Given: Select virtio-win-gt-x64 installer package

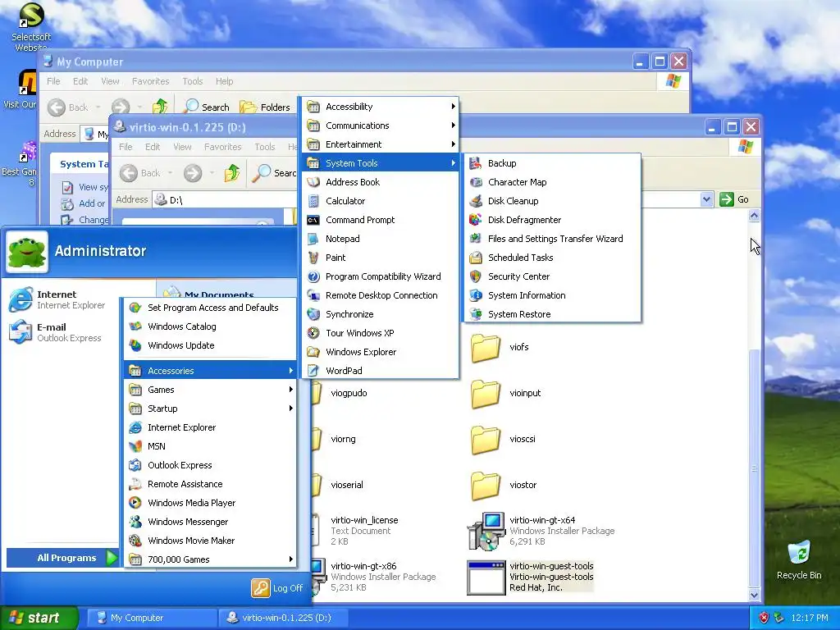Looking at the screenshot, I should tap(541, 531).
